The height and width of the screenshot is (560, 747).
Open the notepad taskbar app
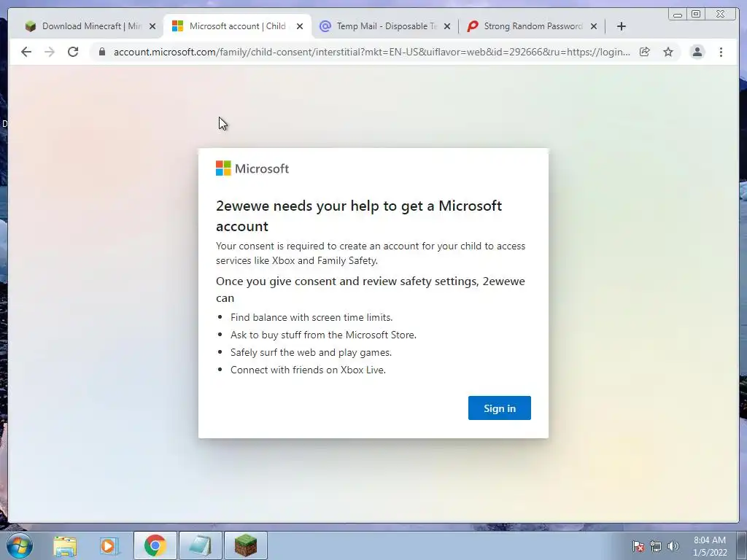click(x=200, y=545)
